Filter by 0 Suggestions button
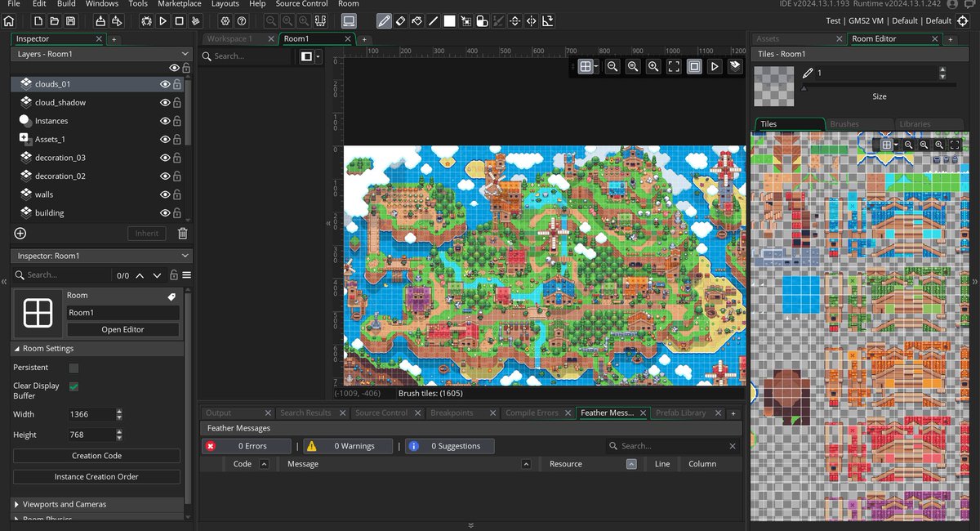Screen dimensions: 980x531 tap(450, 446)
